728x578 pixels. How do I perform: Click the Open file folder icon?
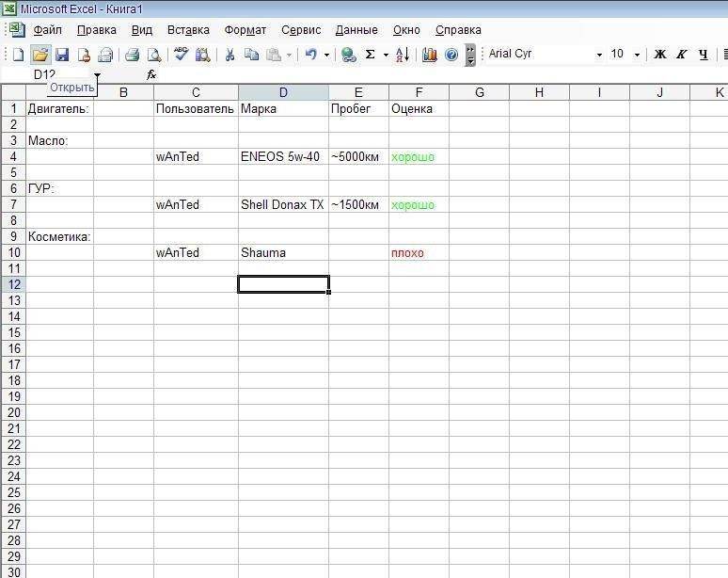coord(40,55)
